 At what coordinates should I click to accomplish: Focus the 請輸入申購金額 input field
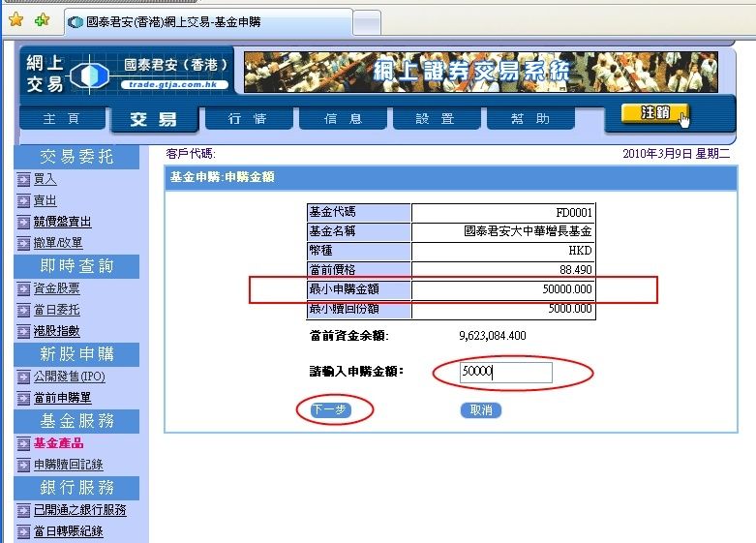tap(505, 373)
